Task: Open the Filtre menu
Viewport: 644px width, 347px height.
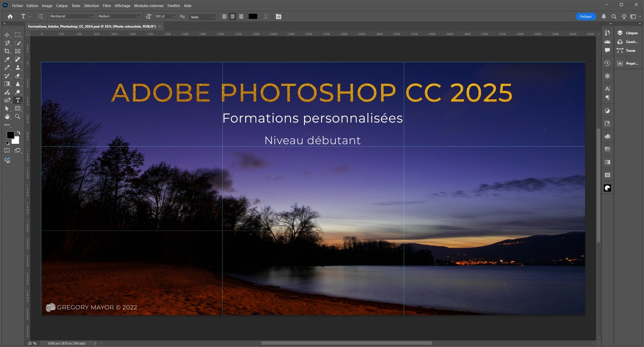Action: [107, 5]
